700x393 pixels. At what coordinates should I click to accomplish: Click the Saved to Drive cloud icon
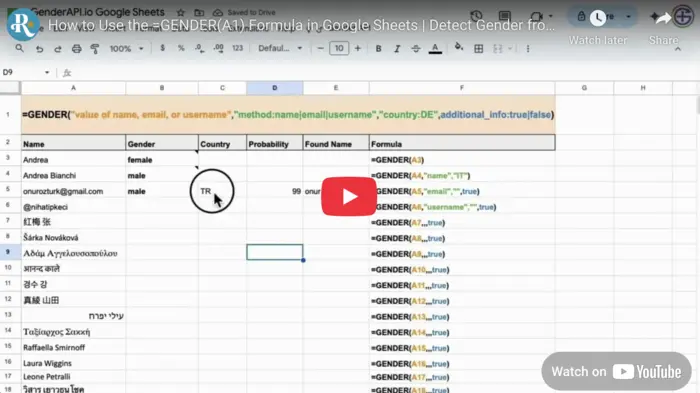point(217,13)
